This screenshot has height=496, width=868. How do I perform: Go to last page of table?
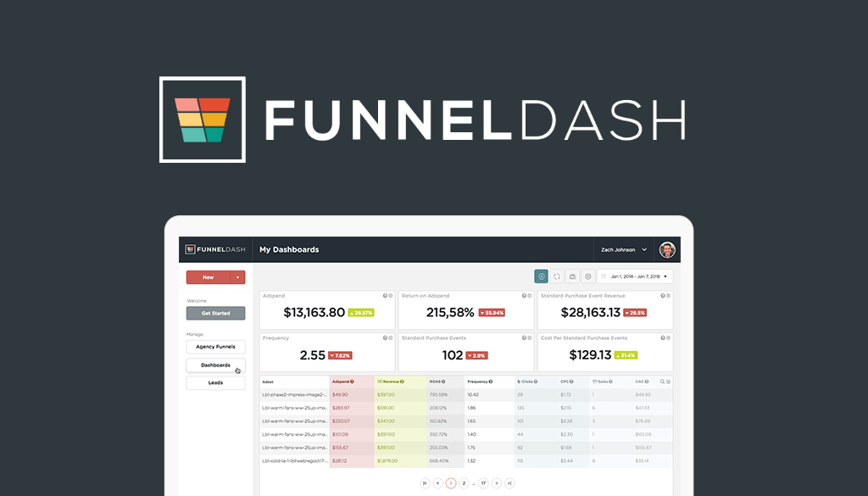coord(509,483)
